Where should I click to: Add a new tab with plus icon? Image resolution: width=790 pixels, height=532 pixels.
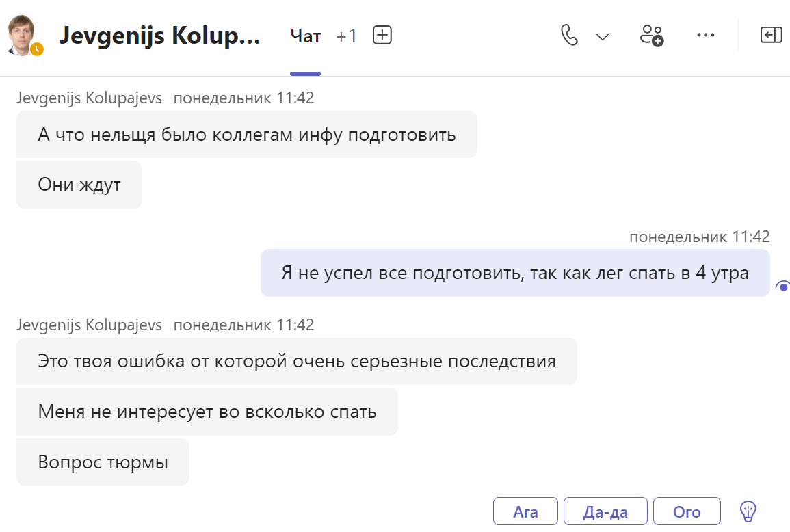pyautogui.click(x=382, y=36)
